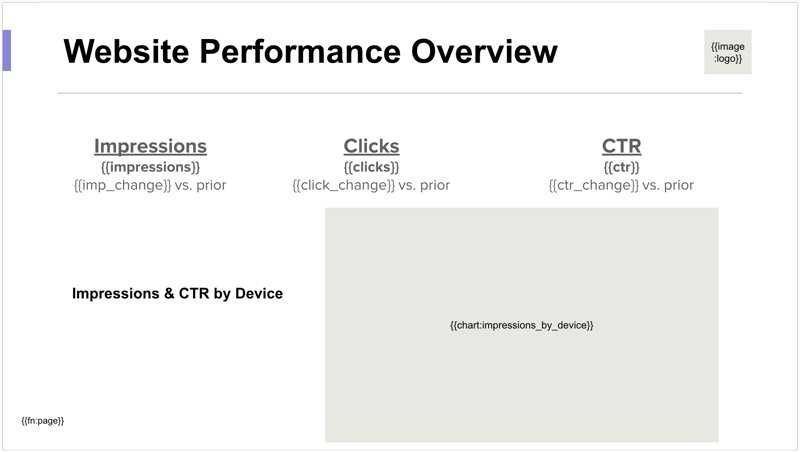Select the {{impressions}} value placeholder
Viewport: 800px width, 452px height.
pos(150,167)
